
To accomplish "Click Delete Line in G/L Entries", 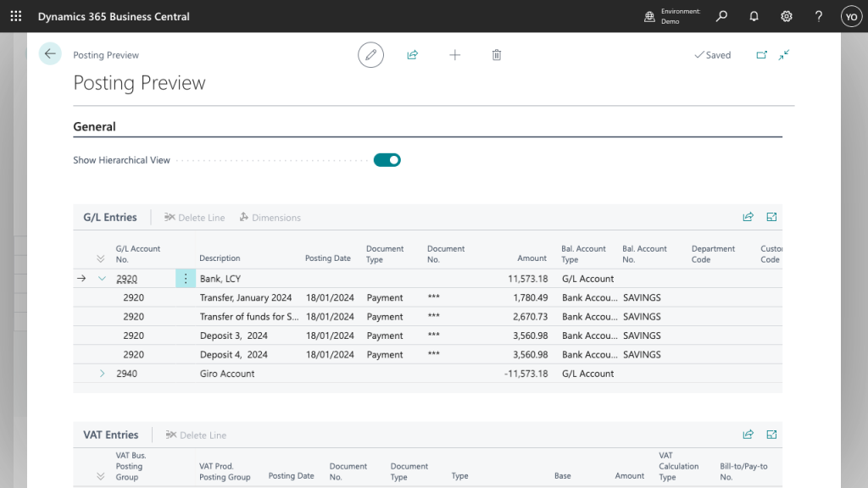I will (x=194, y=218).
